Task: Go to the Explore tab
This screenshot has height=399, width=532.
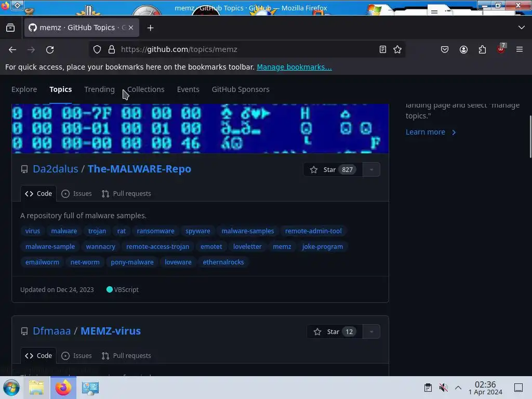Action: tap(24, 89)
